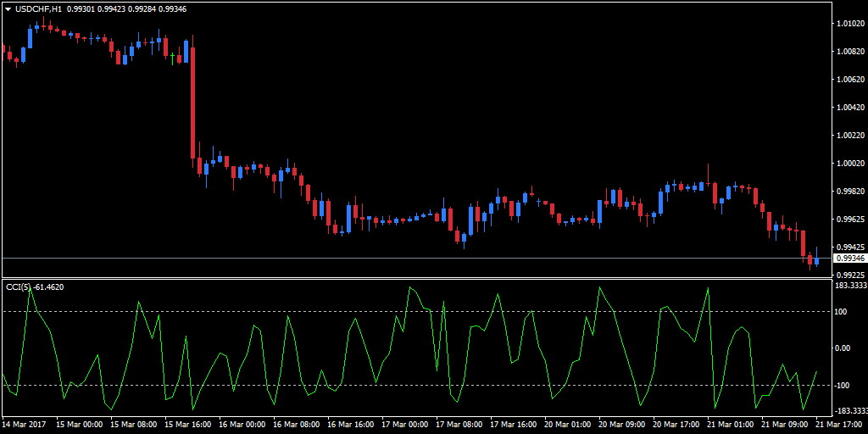Click the 21 Mar 01:00 time label

(x=730, y=425)
